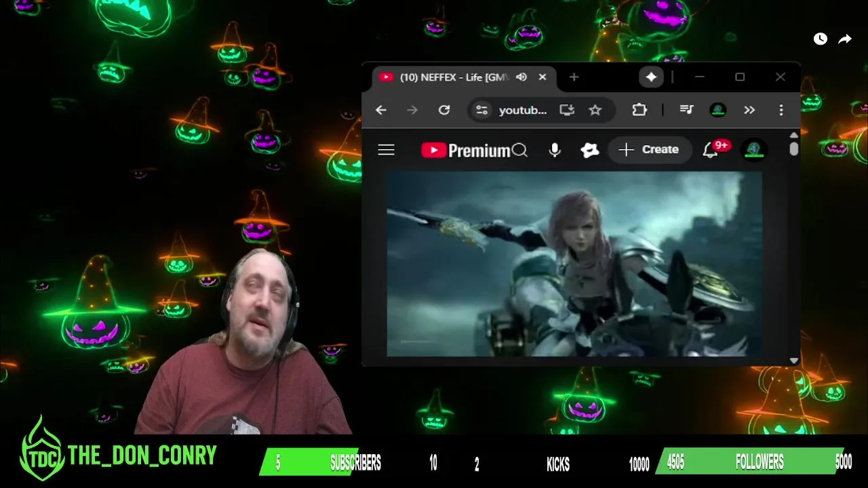Open a new browser tab
Screen dimensions: 868x488
click(x=574, y=77)
